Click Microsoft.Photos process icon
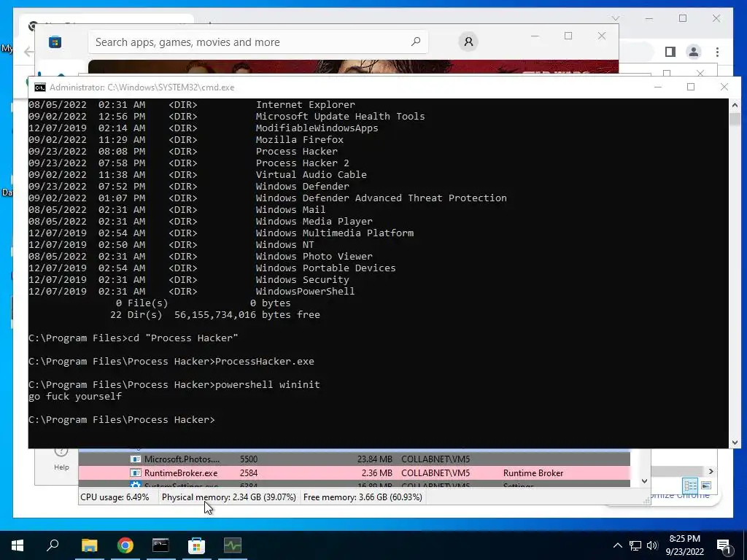This screenshot has height=560, width=747. tap(136, 459)
